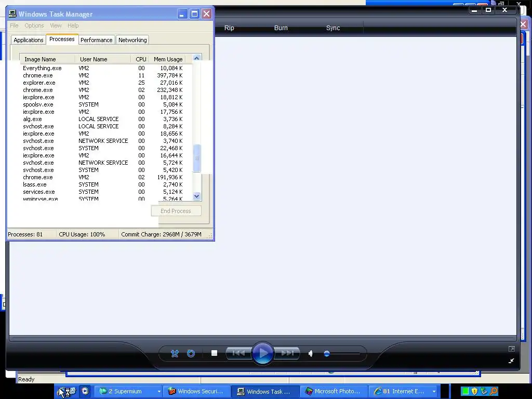Sort by the Mem Usage column
This screenshot has width=532, height=399.
tap(168, 59)
